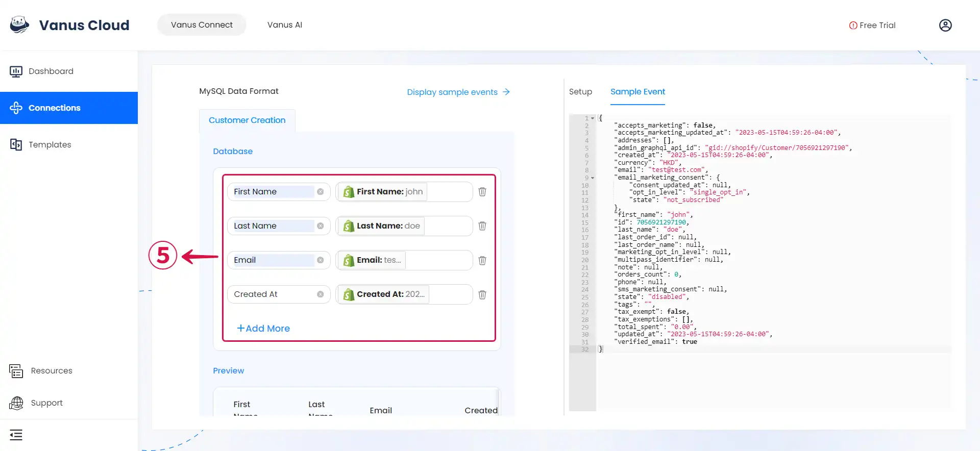Click the 'First Name: john' value tag

[383, 192]
